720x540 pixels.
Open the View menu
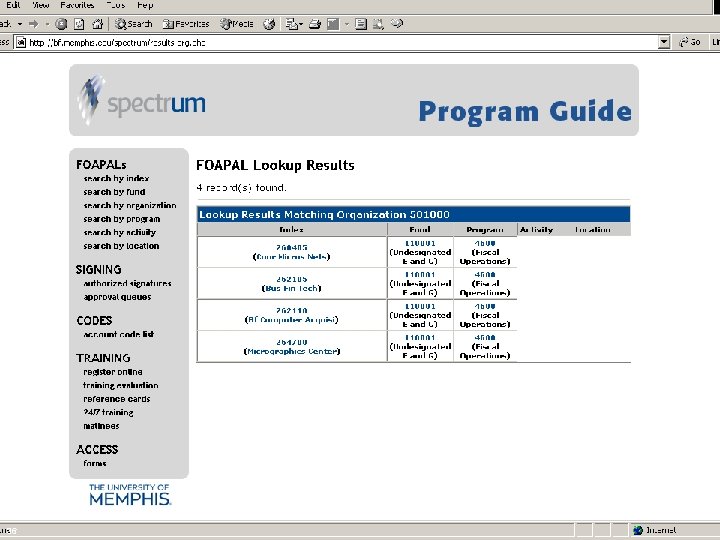[x=40, y=5]
